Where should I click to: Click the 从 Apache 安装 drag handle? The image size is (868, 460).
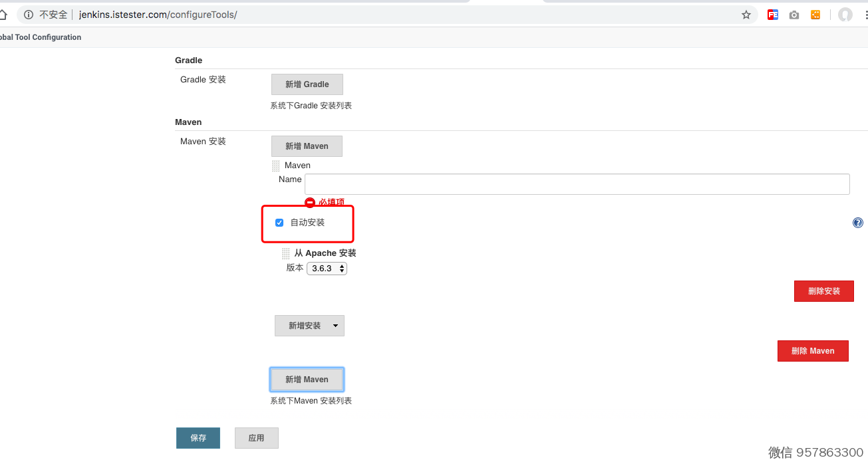point(286,253)
